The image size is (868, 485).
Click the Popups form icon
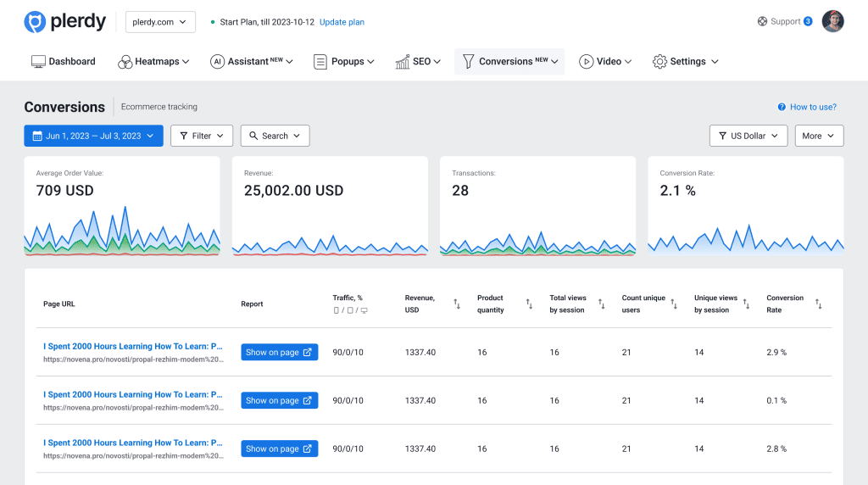point(320,62)
